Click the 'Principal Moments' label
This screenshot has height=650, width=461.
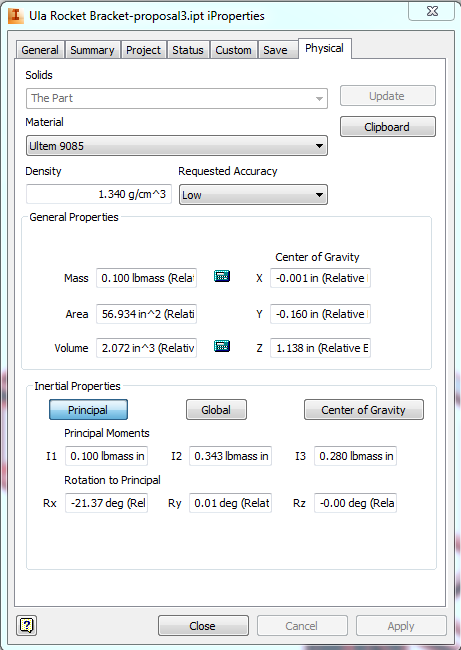click(107, 433)
